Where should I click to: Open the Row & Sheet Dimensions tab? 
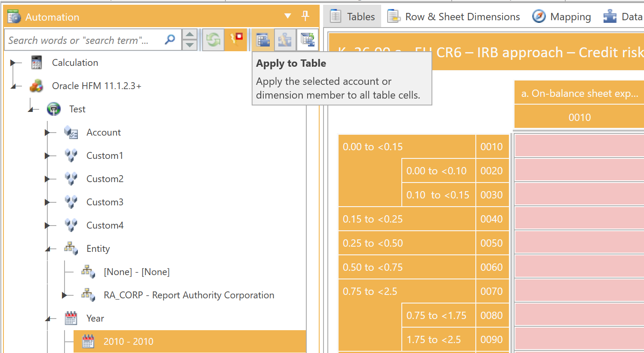point(454,17)
